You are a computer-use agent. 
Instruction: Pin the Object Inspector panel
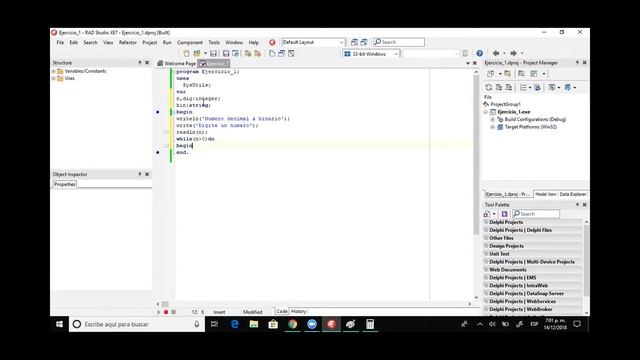(x=140, y=174)
